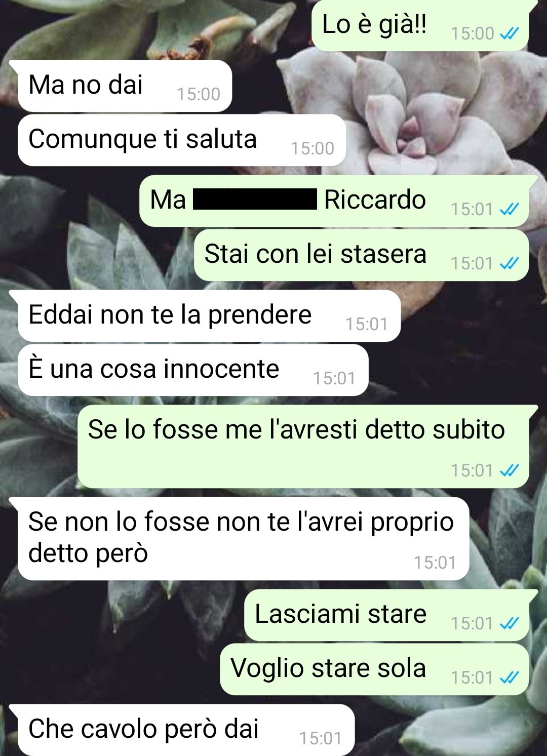The image size is (547, 756).
Task: Tap the read receipt on "Lo è già!!"
Action: (509, 34)
